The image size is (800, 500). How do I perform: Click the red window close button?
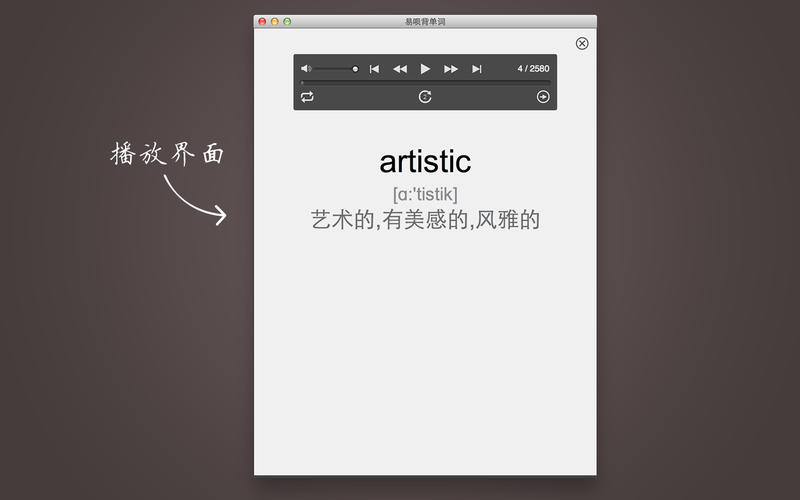pyautogui.click(x=262, y=21)
